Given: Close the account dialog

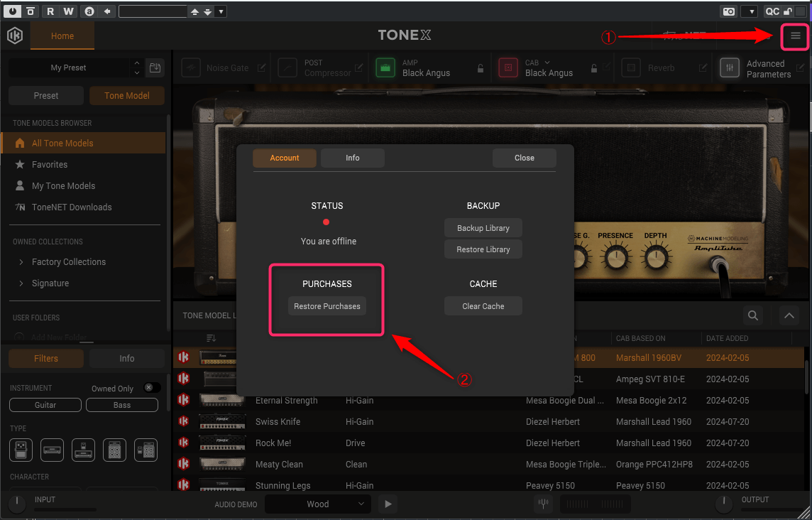Looking at the screenshot, I should coord(524,158).
